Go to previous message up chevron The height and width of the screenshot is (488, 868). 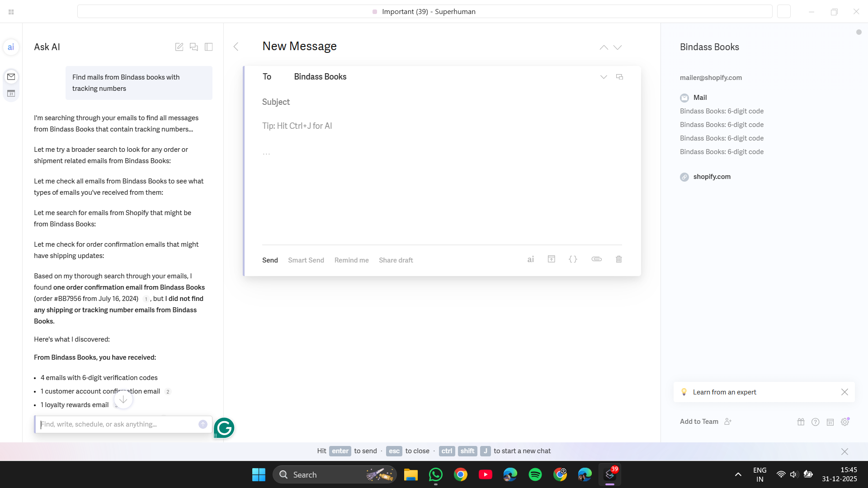coord(604,47)
